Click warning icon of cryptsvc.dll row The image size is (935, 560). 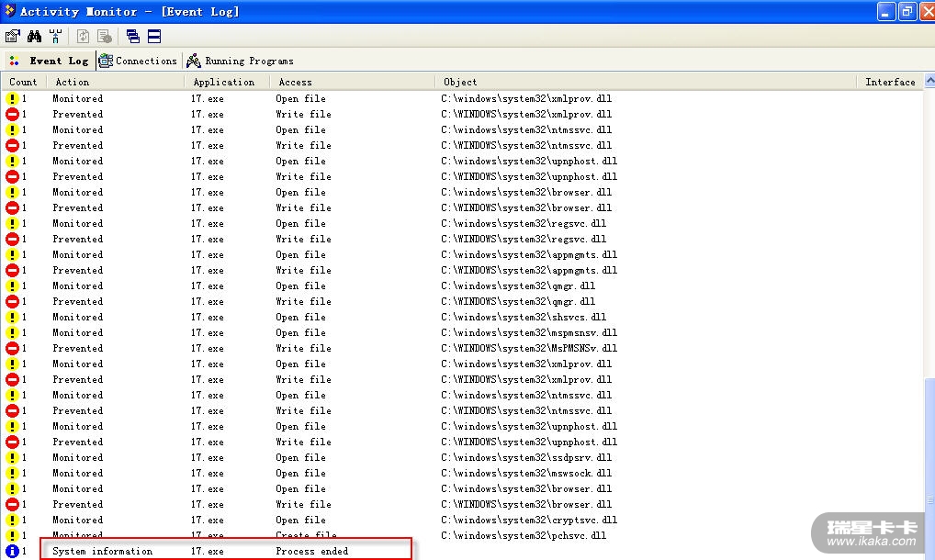[12, 520]
